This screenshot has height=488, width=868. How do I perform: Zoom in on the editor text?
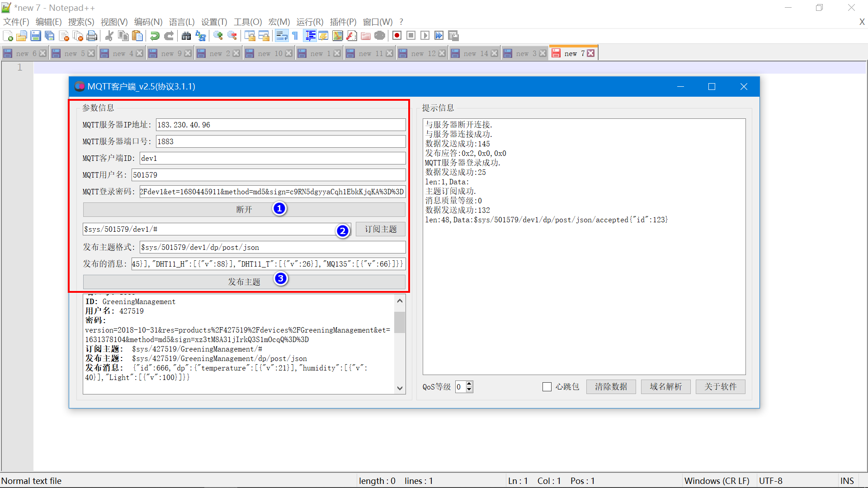point(218,36)
